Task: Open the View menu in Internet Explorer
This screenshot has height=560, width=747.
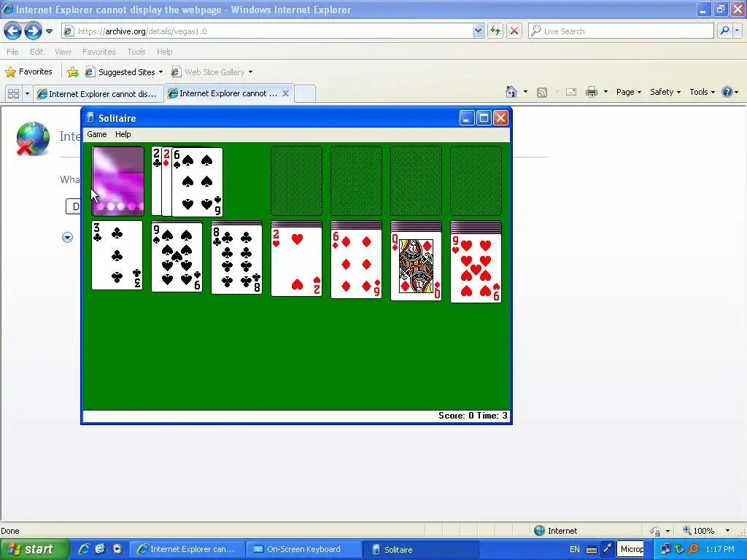Action: [x=63, y=52]
